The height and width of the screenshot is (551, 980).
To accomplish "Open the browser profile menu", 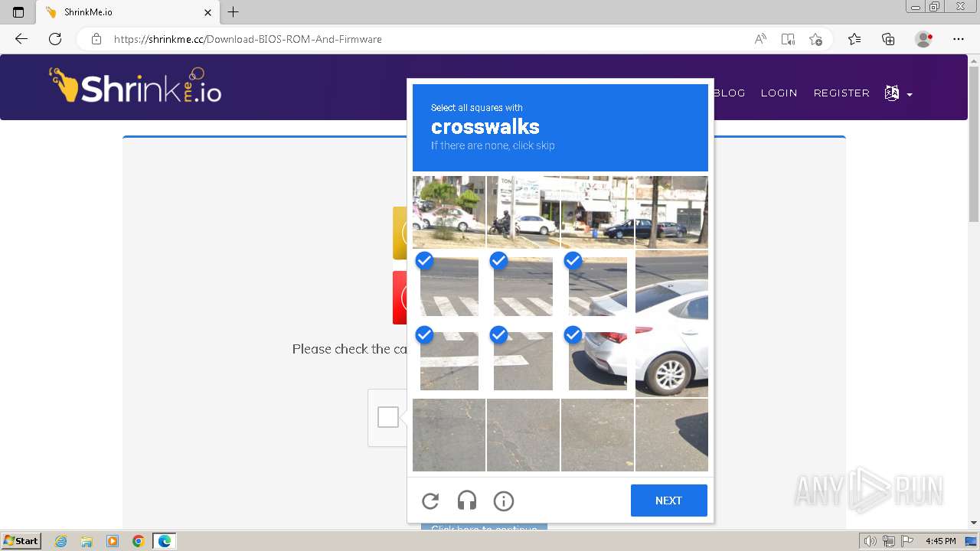I will [x=924, y=39].
